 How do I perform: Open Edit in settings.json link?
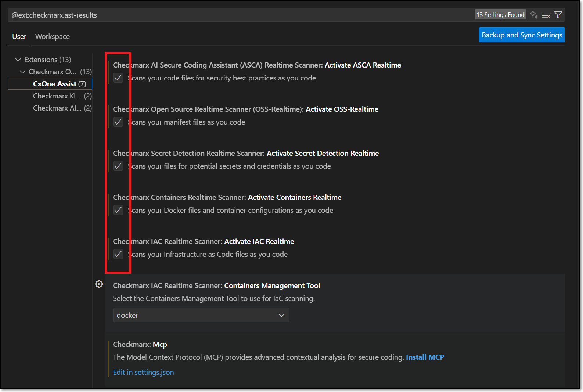point(143,372)
